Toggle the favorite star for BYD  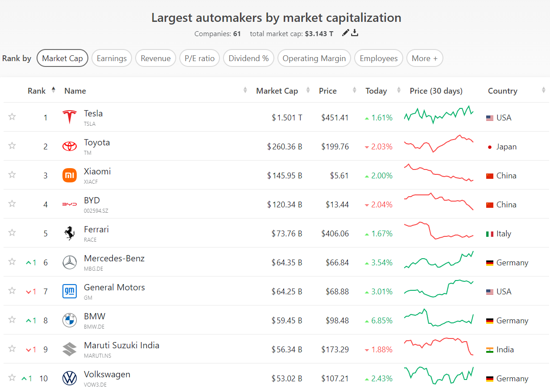12,204
